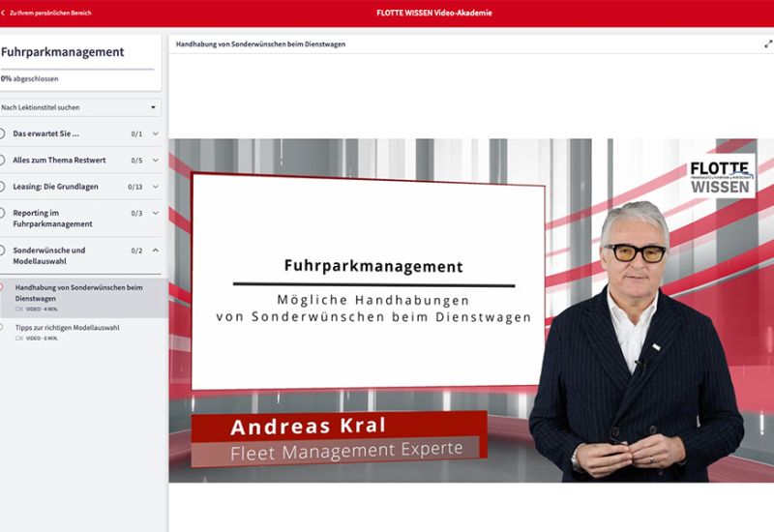Click the '0/3' lesson count
774x532 pixels.
[136, 213]
